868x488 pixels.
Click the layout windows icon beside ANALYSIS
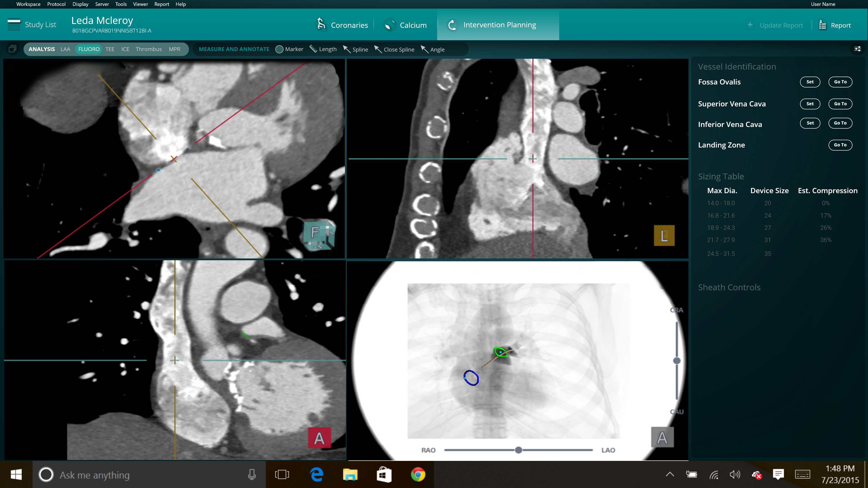pyautogui.click(x=12, y=49)
